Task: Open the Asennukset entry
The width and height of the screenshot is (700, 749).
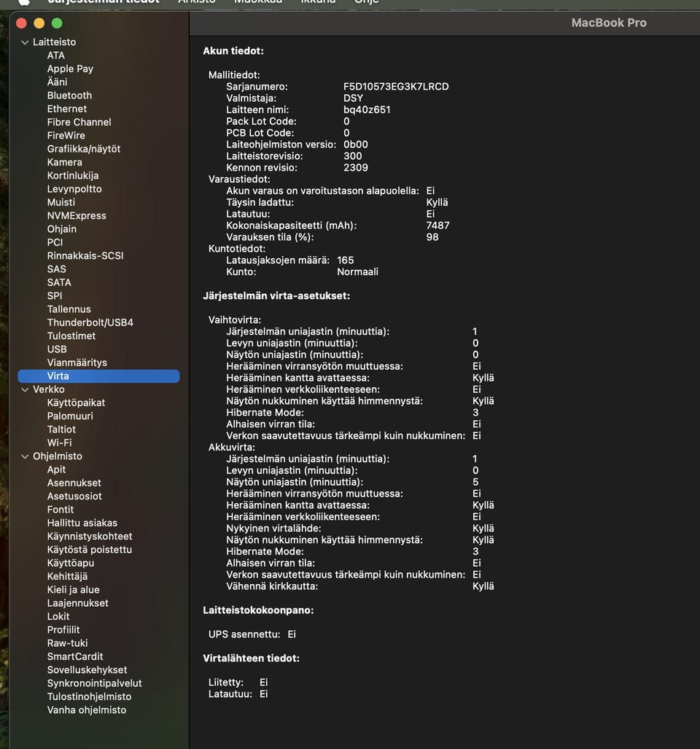Action: pos(74,484)
